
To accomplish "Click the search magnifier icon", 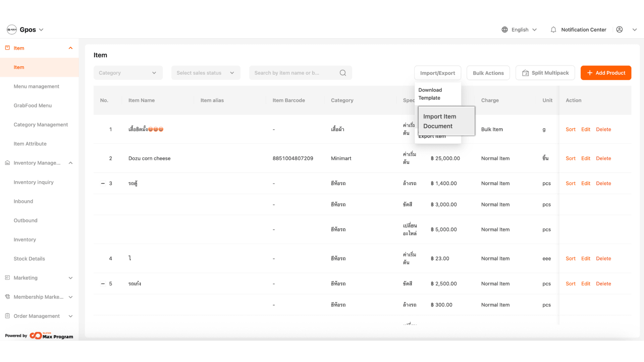I will tap(342, 73).
